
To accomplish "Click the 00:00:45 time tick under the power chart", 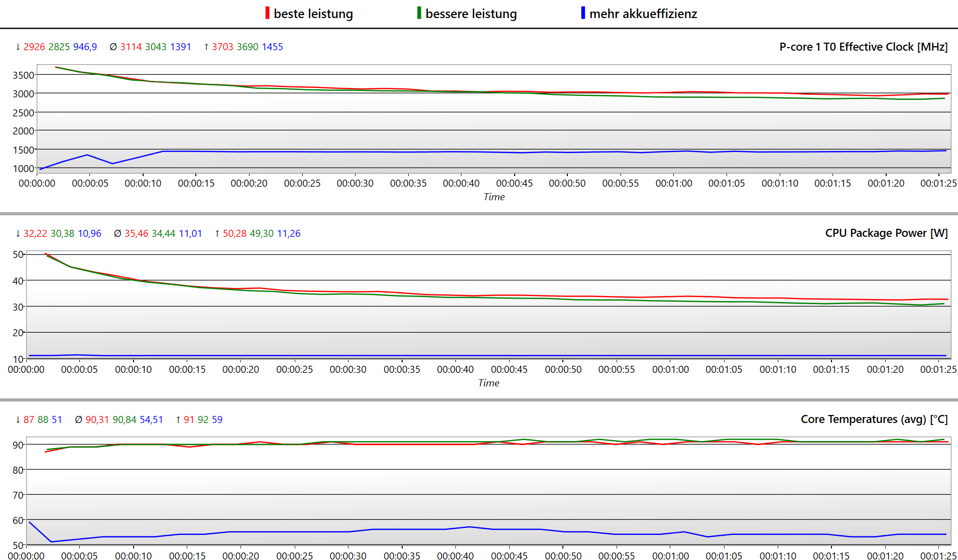I will coord(509,369).
